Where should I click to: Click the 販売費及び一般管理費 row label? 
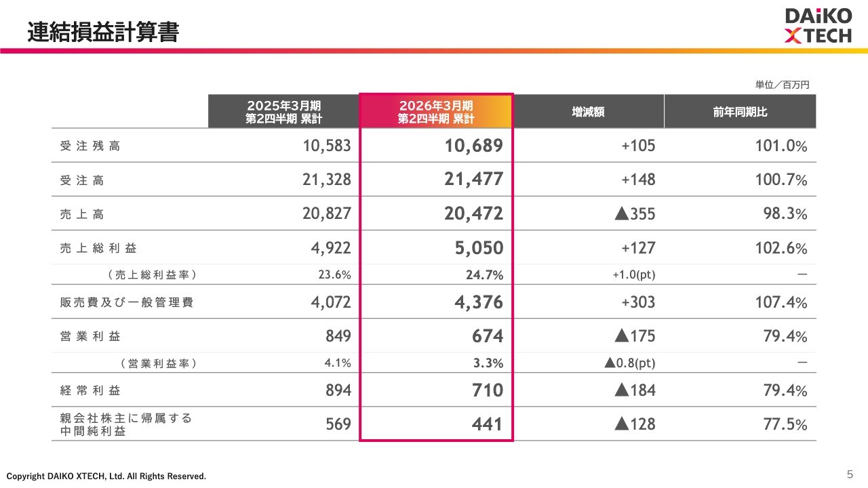point(127,302)
